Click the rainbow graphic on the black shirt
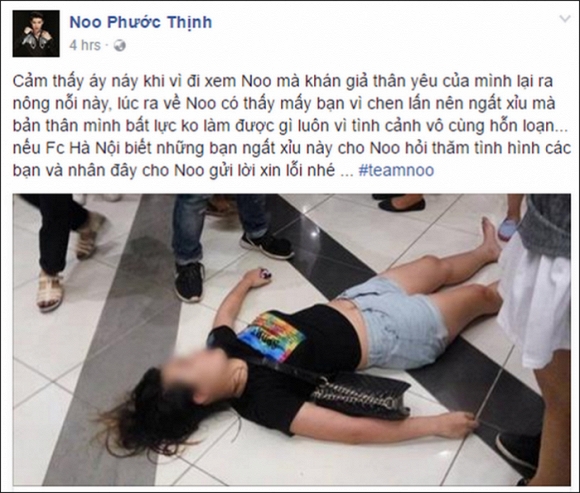Image resolution: width=580 pixels, height=493 pixels. [x=272, y=337]
